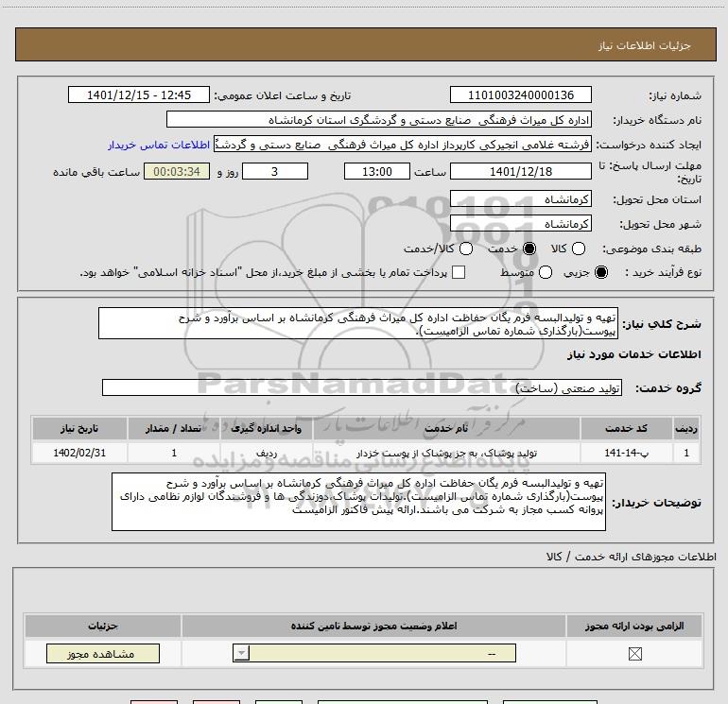Click the نام خدمت column header
Screen dimensions: 728x704
click(x=446, y=428)
